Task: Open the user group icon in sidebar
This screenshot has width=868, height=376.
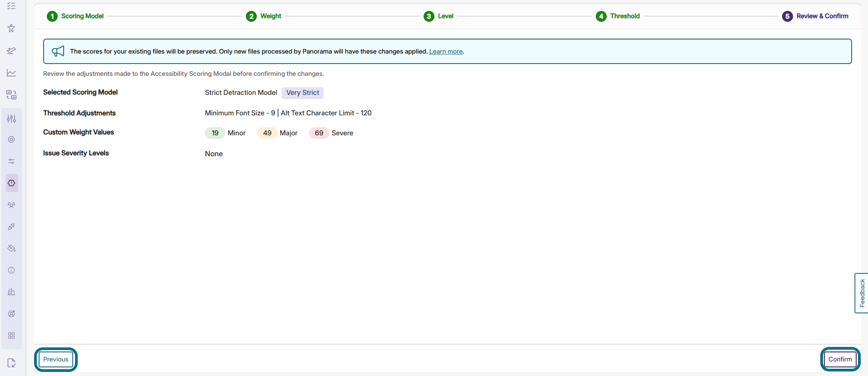Action: [11, 205]
